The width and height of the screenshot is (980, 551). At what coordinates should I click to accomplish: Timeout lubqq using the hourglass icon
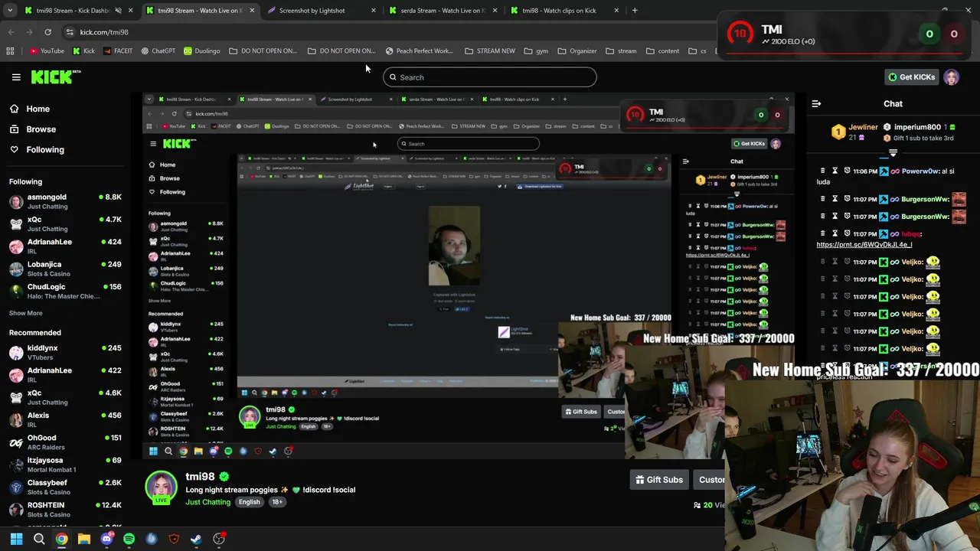pos(835,234)
